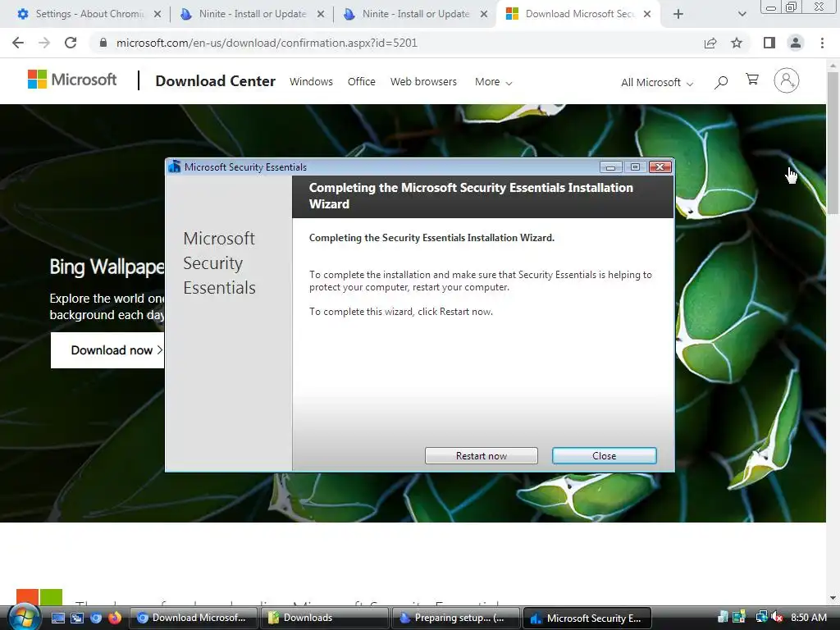Click Restart now in Security Essentials wizard

point(481,456)
